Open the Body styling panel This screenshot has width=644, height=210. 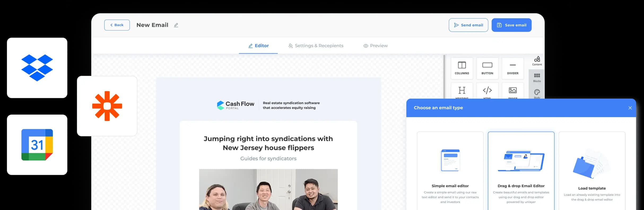(x=537, y=94)
